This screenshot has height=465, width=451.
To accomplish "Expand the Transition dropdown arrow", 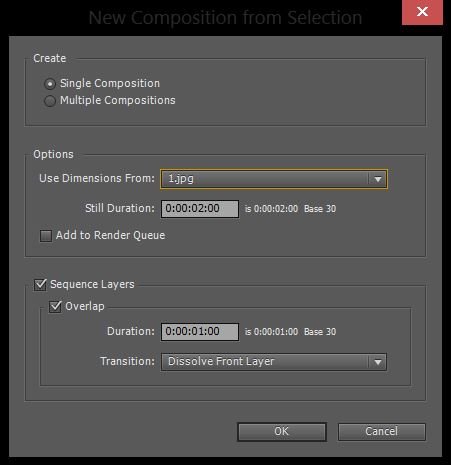I will tap(377, 362).
